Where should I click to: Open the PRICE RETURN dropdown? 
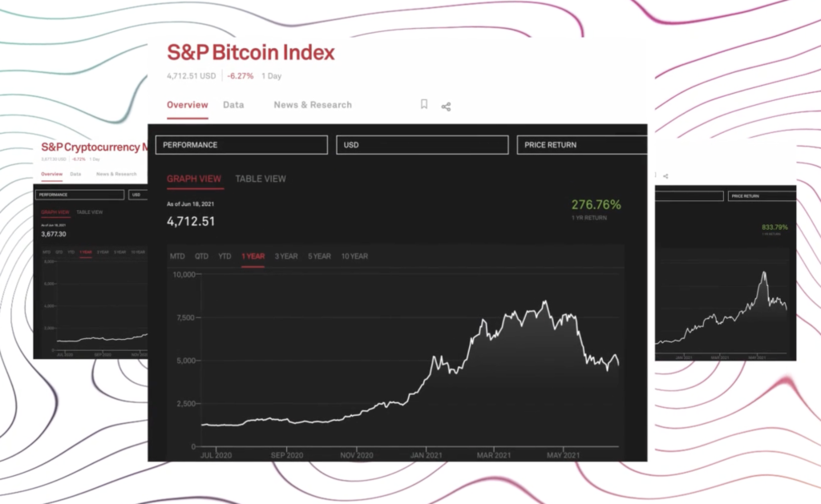pos(581,144)
